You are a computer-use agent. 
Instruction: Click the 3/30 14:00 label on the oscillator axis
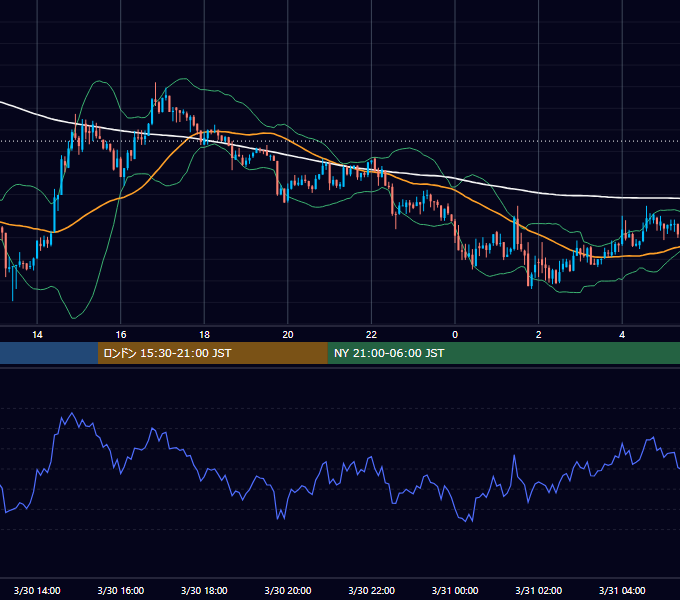click(37, 590)
